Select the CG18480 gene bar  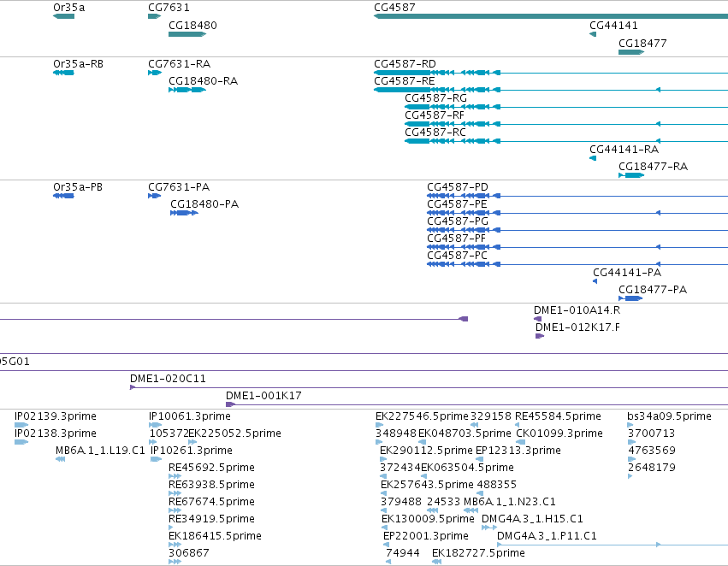click(x=187, y=34)
